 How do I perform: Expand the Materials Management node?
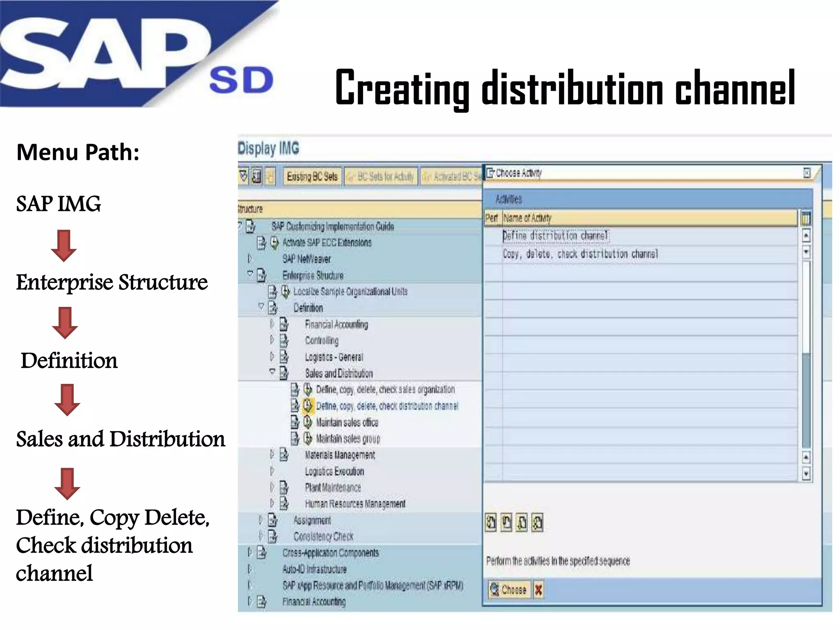pos(272,454)
